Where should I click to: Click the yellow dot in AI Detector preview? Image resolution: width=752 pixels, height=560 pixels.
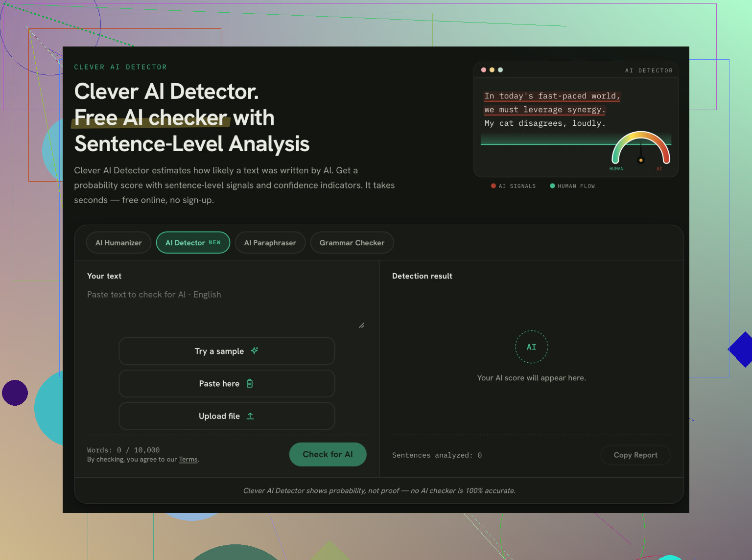[492, 70]
